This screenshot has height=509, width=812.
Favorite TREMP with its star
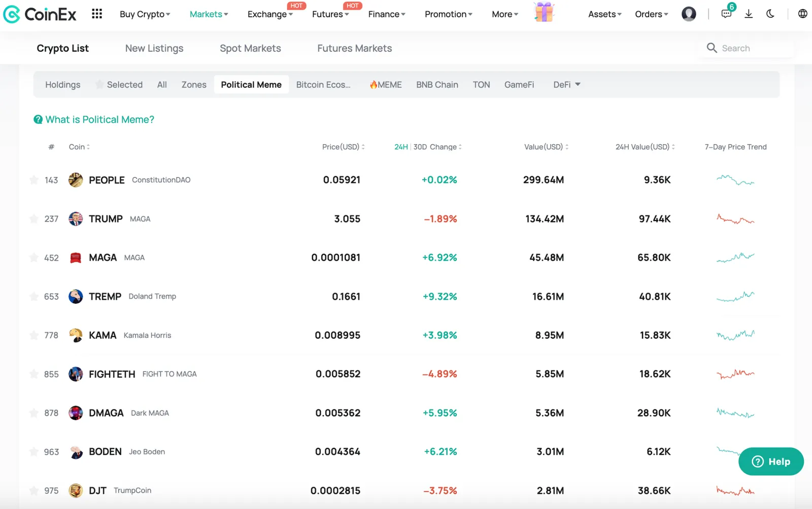[x=34, y=297]
